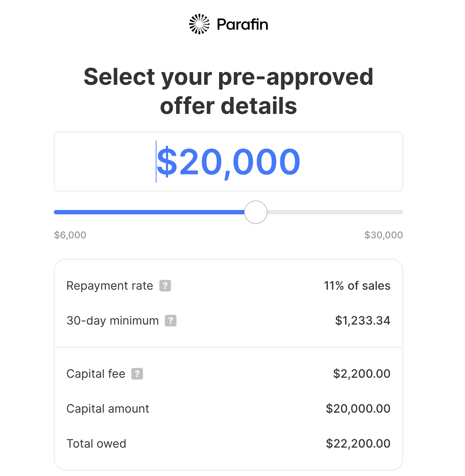
Task: Click the 30-day minimum question mark icon
Action: click(x=171, y=321)
